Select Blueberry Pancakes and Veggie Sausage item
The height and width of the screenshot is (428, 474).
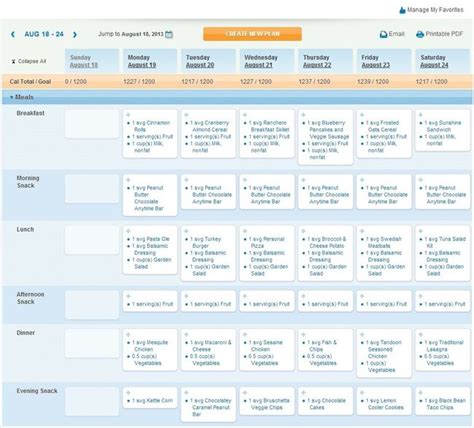pos(328,130)
